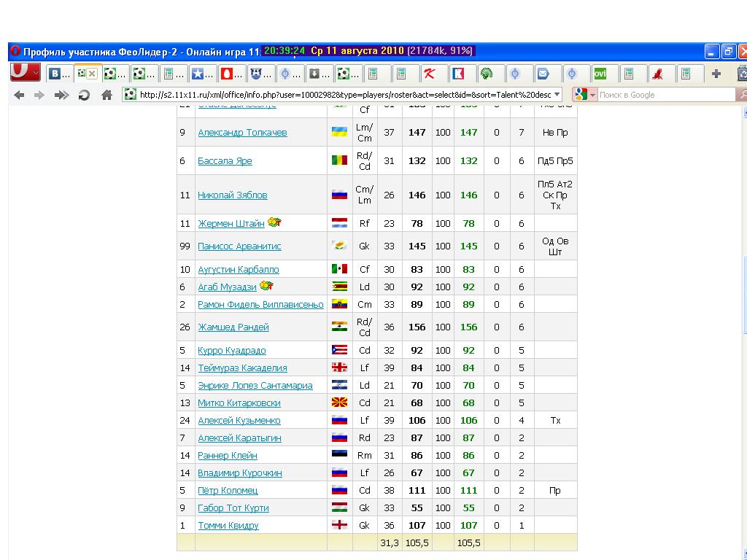
Task: Expand the address bar history dropdown
Action: [x=557, y=95]
